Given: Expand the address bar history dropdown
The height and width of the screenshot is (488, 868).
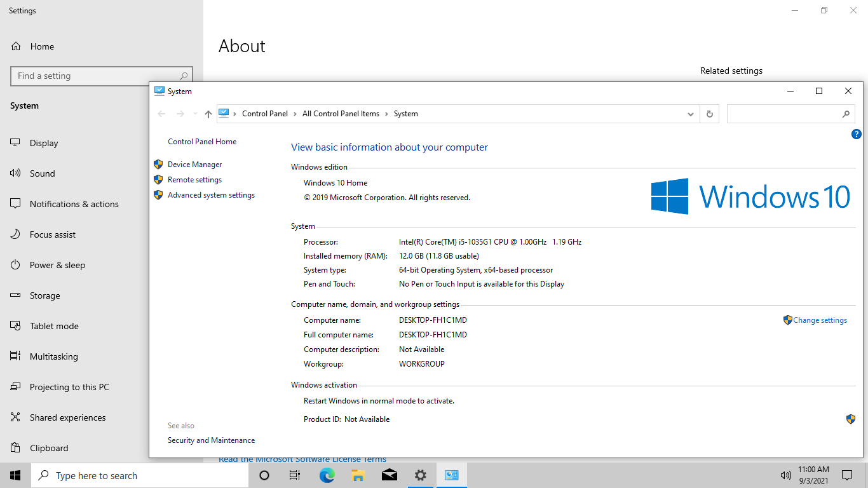Looking at the screenshot, I should click(690, 114).
